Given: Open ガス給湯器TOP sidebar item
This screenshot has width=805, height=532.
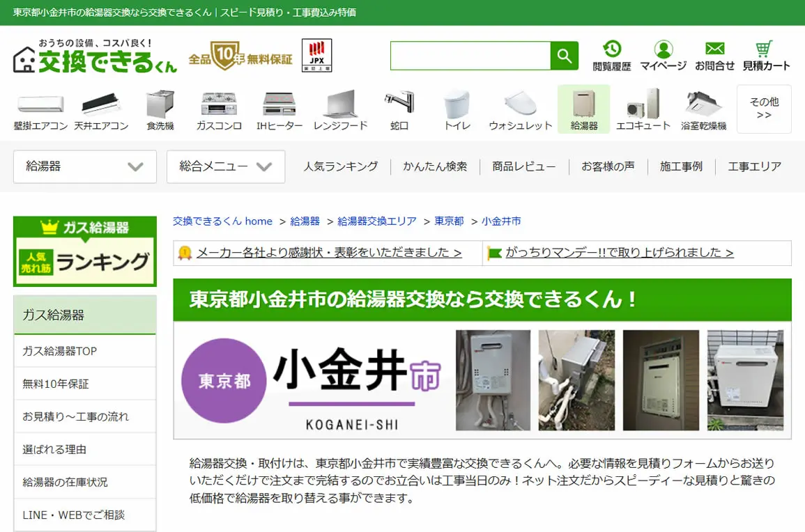Looking at the screenshot, I should 85,351.
